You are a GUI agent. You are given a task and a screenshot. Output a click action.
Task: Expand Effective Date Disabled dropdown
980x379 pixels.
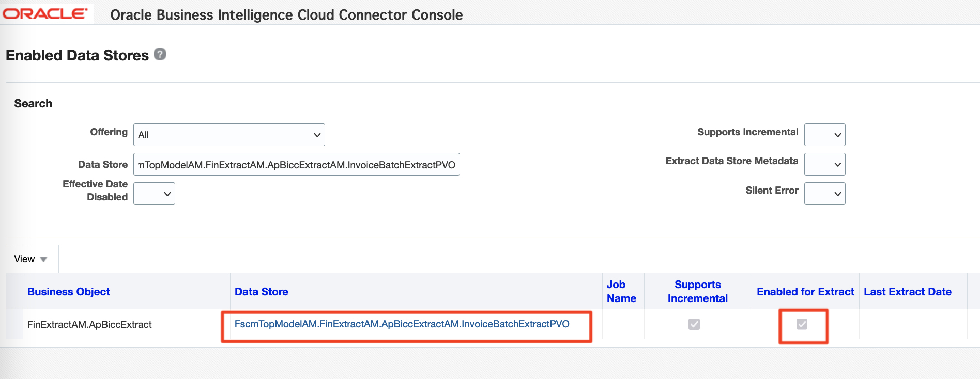point(154,194)
